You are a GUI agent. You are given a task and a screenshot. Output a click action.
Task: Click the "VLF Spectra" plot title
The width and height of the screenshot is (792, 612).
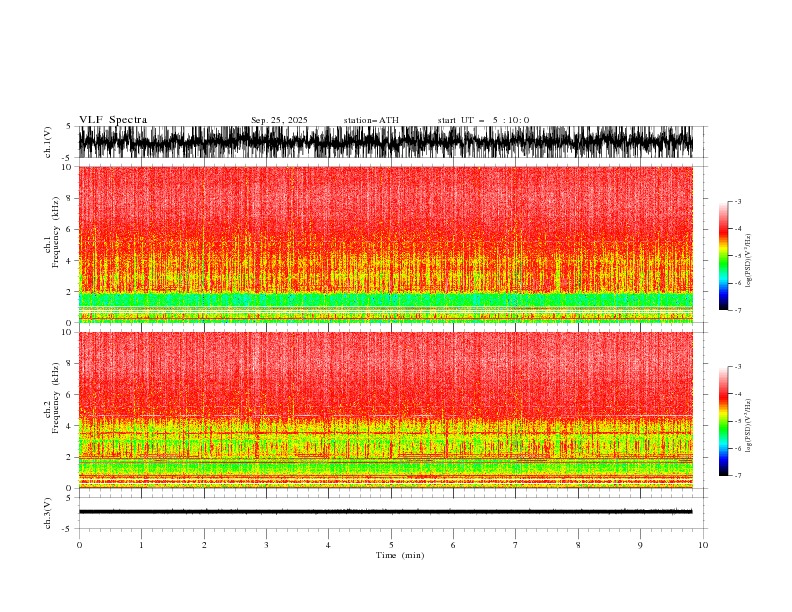113,120
